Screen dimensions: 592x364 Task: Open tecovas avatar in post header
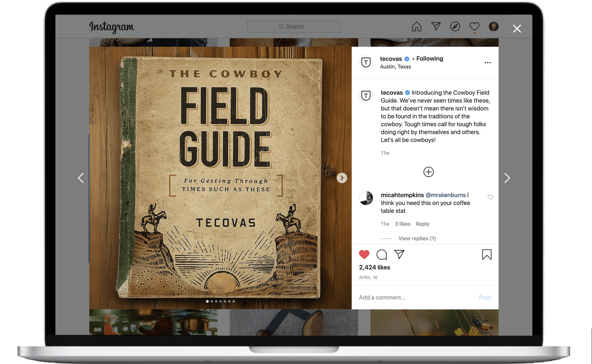tap(366, 62)
